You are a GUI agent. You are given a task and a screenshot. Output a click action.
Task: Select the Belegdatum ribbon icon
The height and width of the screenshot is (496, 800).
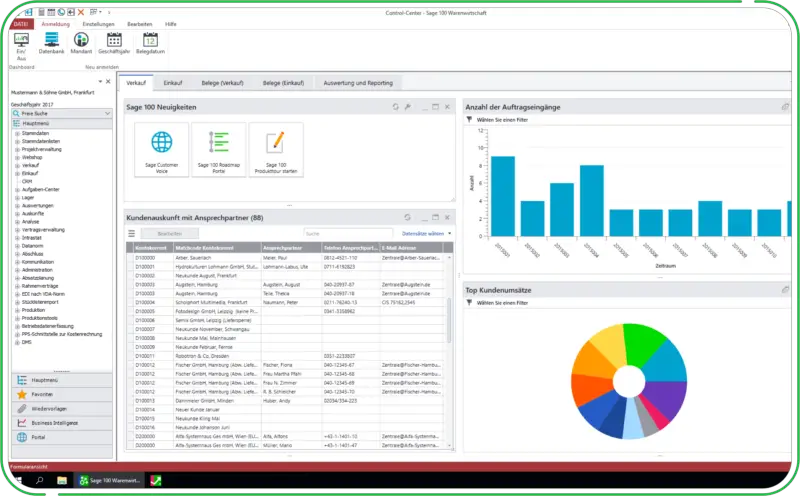(x=149, y=41)
